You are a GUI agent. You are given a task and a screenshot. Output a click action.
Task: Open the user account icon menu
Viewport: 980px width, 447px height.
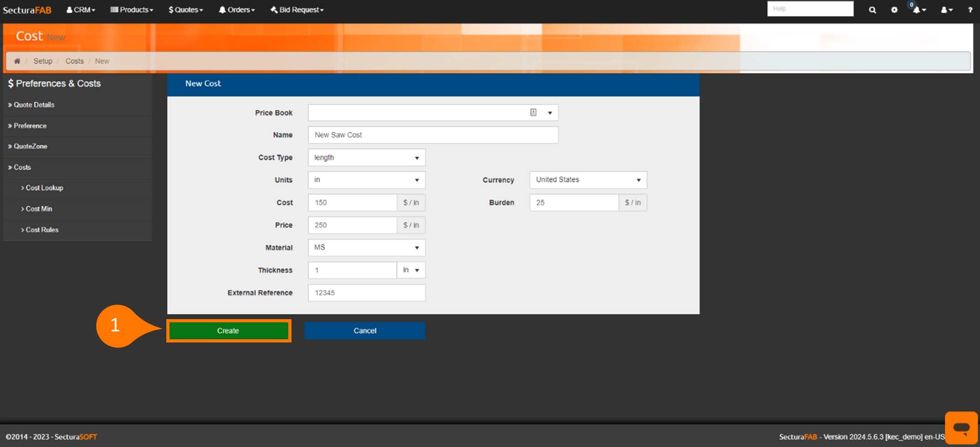click(x=946, y=10)
